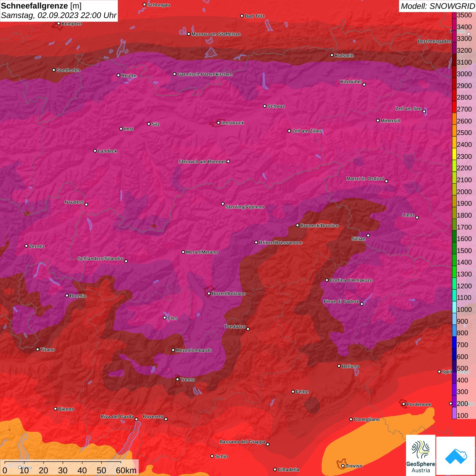
Task: Click the 'Sterzing/Vipiteno' place label
Action: tap(245, 207)
